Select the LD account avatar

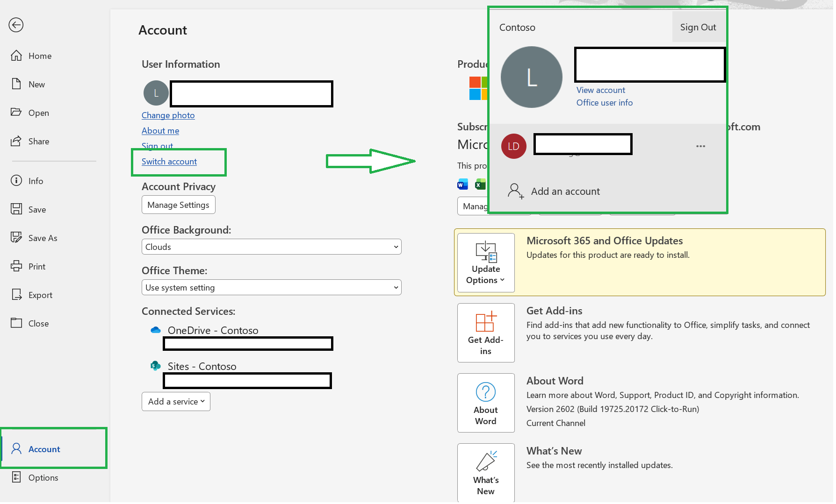(x=514, y=146)
